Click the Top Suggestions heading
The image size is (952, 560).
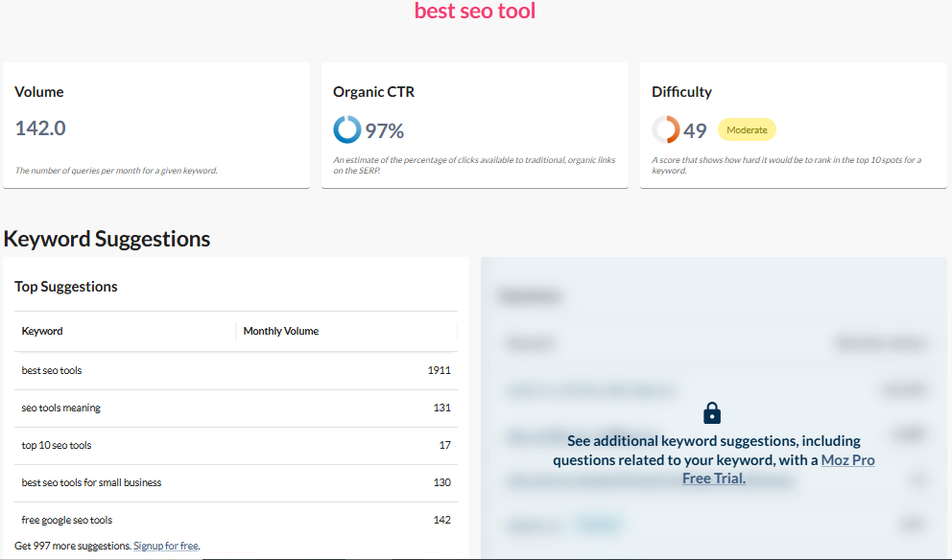click(x=66, y=287)
